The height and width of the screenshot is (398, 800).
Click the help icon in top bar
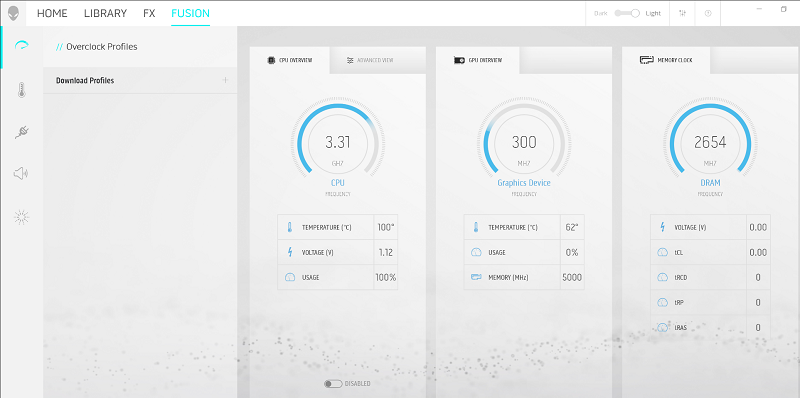click(x=708, y=13)
